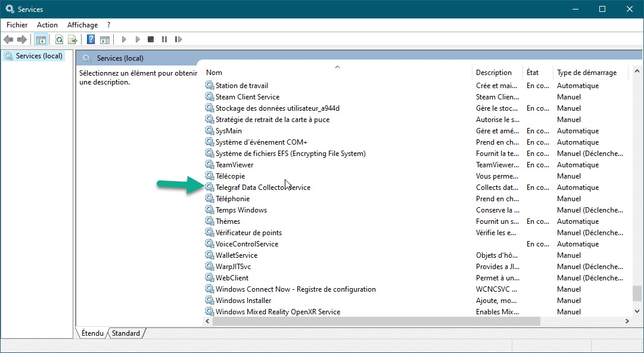Viewport: 644px width, 353px height.
Task: Switch to the Standard tab
Action: pos(125,333)
